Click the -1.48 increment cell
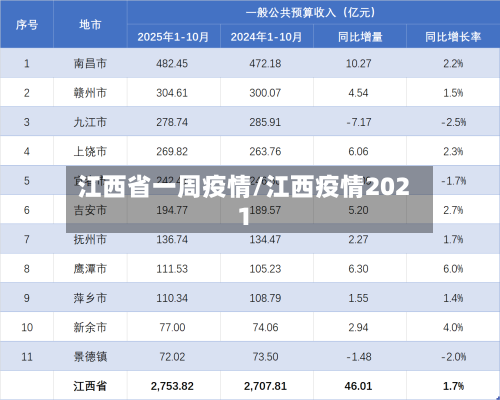Screen dimensions: 500x400 click(x=359, y=357)
